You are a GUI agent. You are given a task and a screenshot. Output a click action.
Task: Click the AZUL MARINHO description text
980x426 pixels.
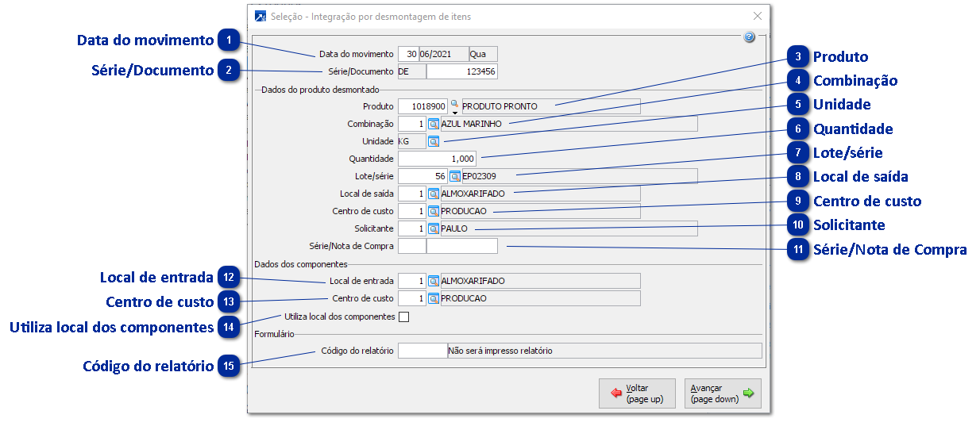click(x=471, y=124)
